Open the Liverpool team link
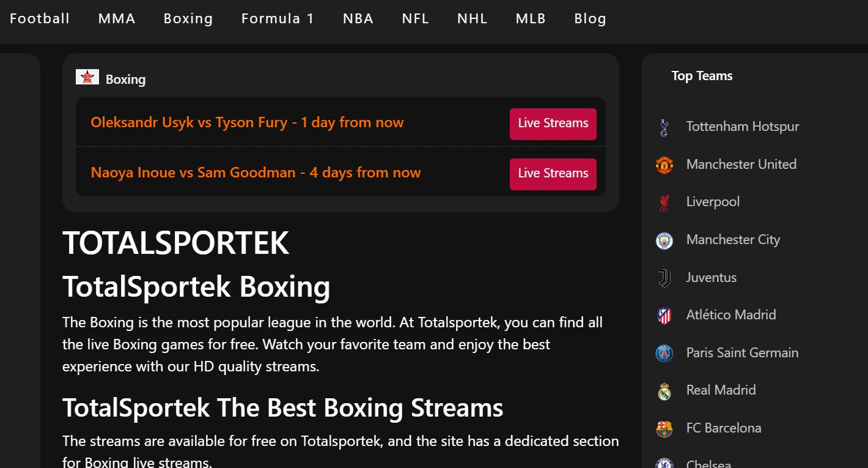This screenshot has height=468, width=868. (713, 202)
